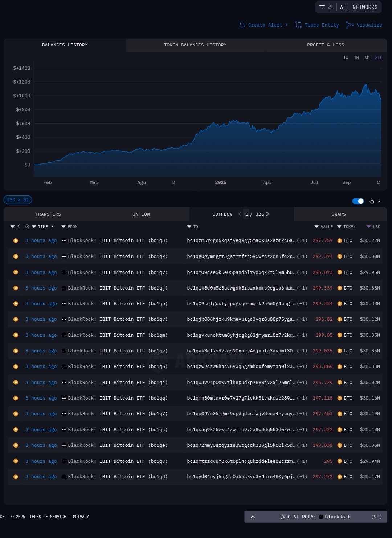
Task: Open filter icon next to FROM header
Action: tap(64, 227)
